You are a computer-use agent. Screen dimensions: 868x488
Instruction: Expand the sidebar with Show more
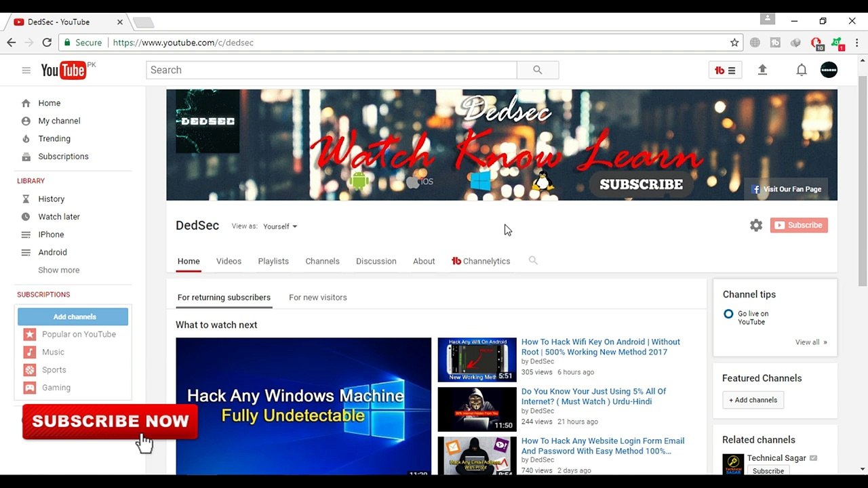tap(59, 270)
